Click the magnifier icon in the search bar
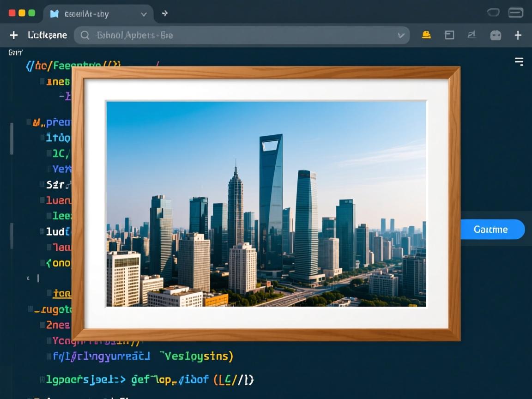532x399 pixels. point(85,35)
